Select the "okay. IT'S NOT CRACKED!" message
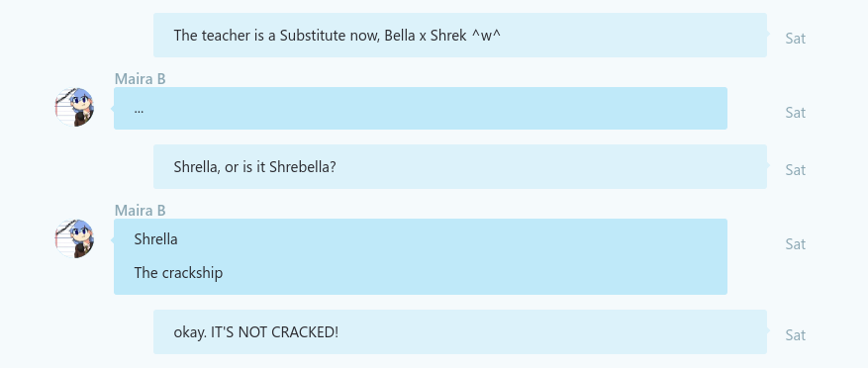The height and width of the screenshot is (368, 868). (460, 332)
